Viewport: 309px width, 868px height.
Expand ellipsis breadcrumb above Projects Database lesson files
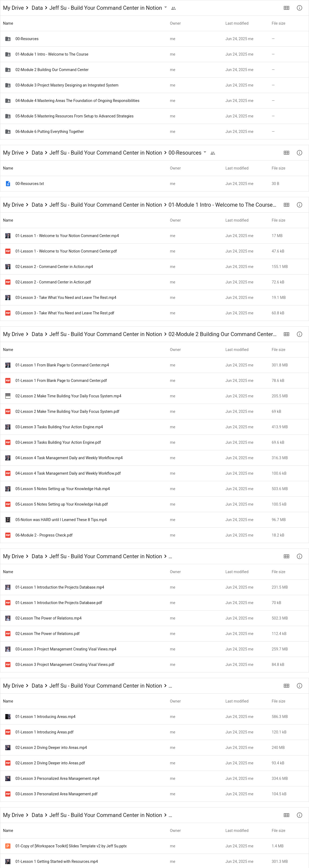coord(170,557)
